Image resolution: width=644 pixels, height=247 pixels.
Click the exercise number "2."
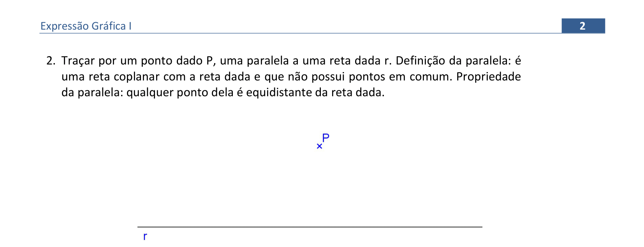click(x=51, y=61)
